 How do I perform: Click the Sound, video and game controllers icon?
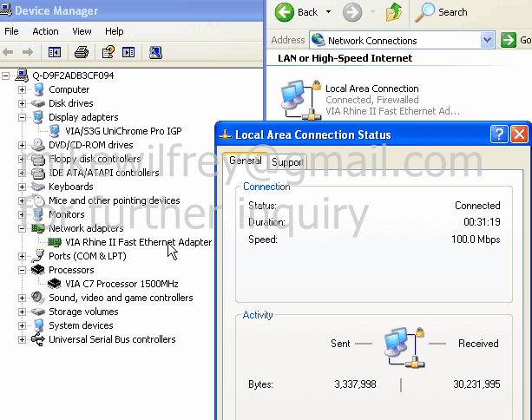coord(38,298)
